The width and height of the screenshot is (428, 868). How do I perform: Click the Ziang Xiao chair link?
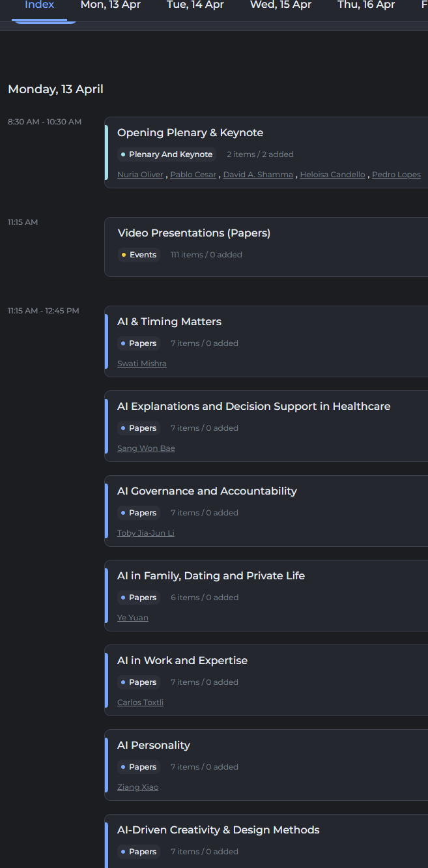click(137, 787)
